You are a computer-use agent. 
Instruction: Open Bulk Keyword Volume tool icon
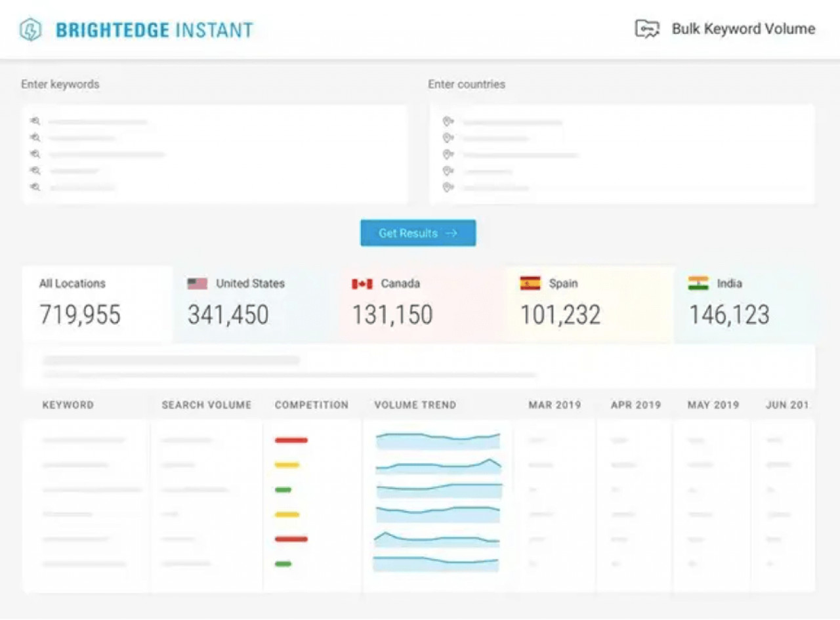(647, 29)
